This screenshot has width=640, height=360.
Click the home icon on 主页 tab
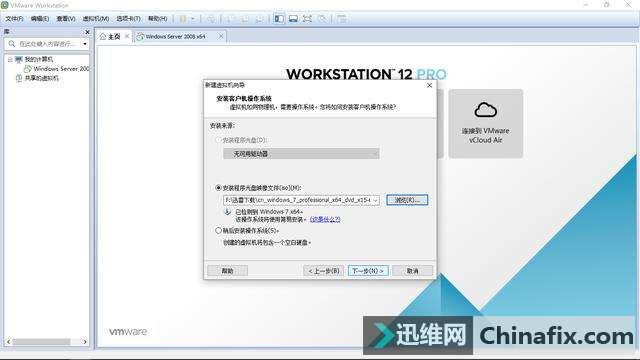pyautogui.click(x=103, y=37)
